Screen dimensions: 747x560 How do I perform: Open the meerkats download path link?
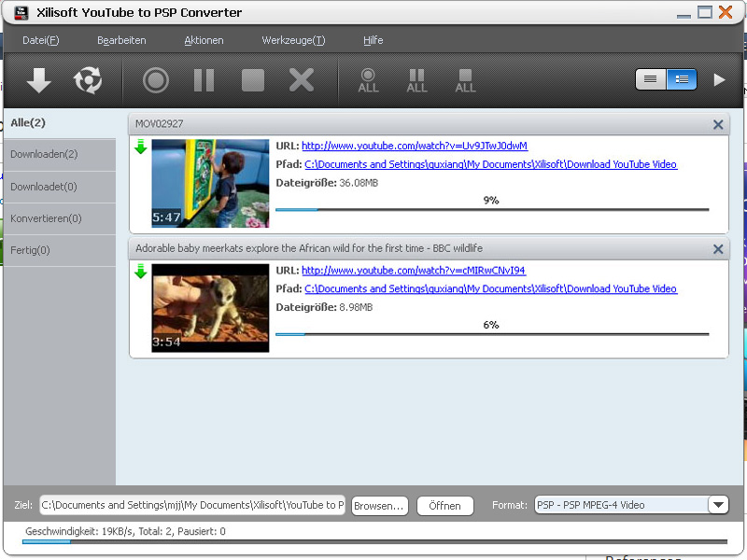[491, 288]
